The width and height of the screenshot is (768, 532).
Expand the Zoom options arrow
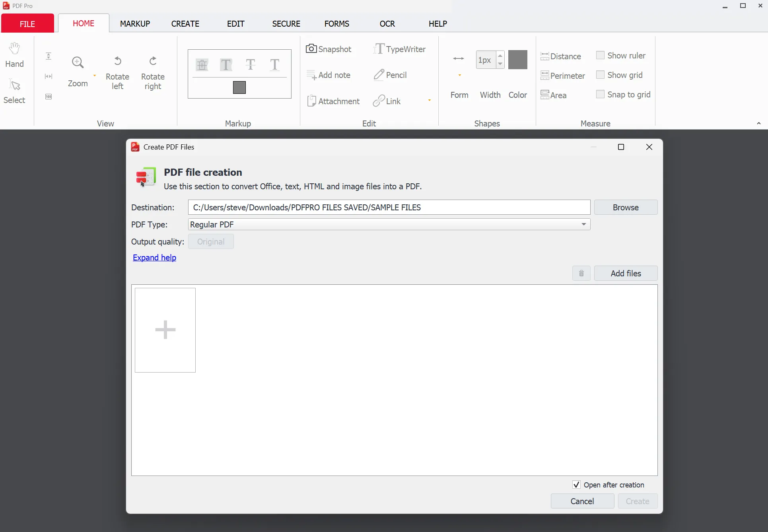95,76
